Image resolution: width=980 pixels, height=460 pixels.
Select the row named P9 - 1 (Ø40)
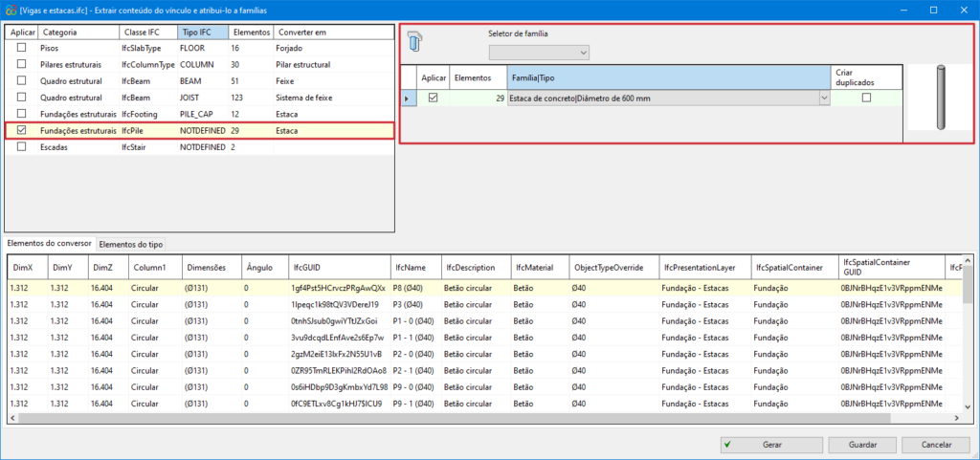[484, 404]
